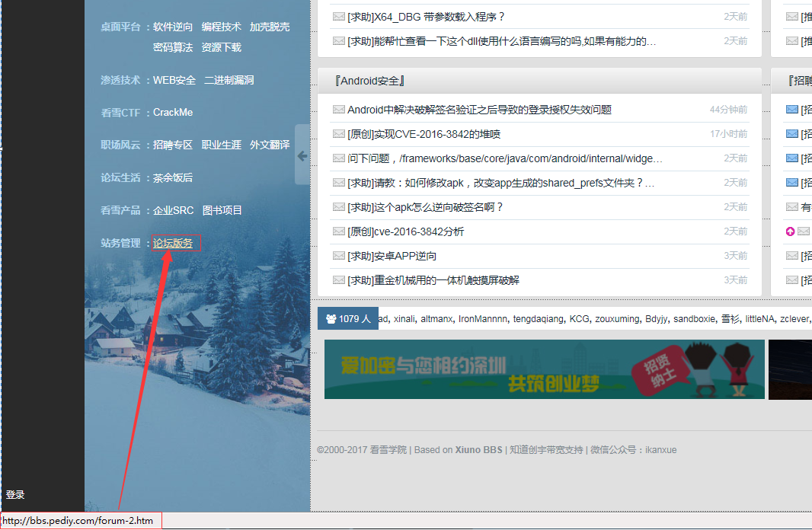Open 编程技术 forum link
This screenshot has width=812, height=530.
click(221, 27)
